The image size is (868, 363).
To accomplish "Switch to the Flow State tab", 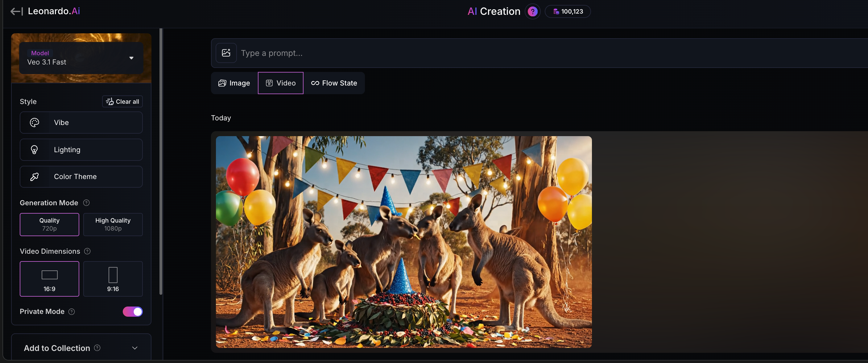I will tap(334, 83).
